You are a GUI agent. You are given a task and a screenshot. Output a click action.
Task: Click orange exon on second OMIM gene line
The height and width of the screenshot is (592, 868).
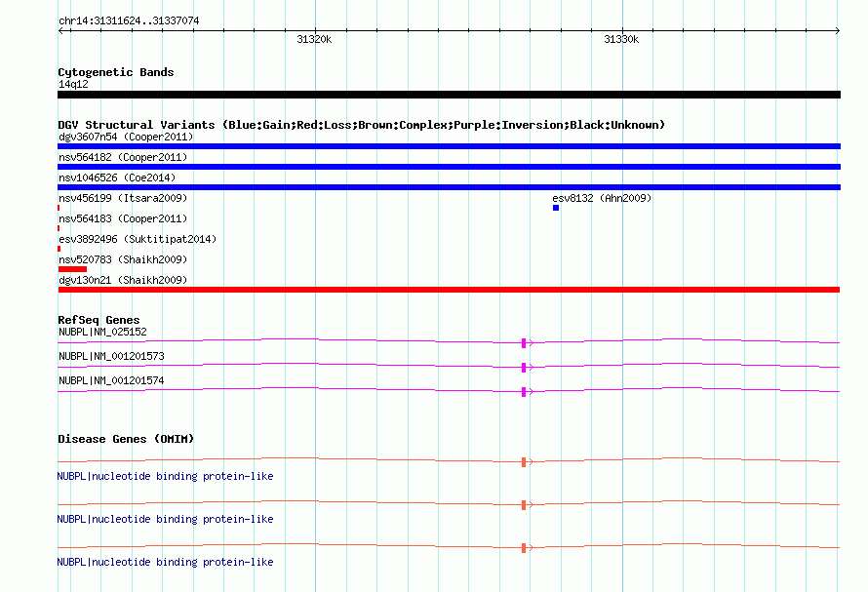(x=524, y=505)
